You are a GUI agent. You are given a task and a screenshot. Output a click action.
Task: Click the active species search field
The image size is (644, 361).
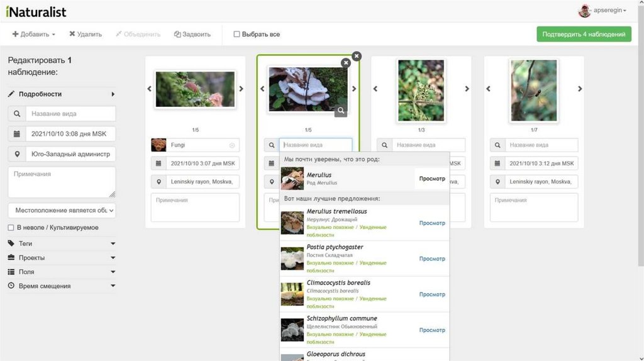316,145
